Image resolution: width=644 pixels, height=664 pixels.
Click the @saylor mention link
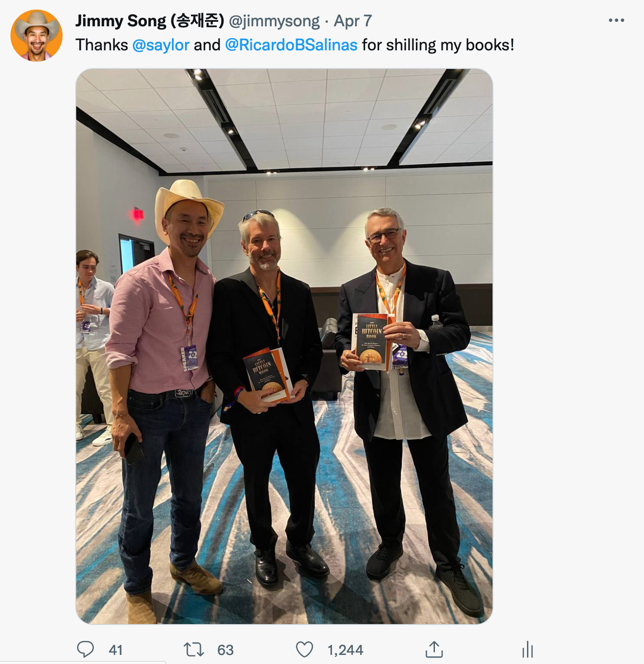[161, 45]
